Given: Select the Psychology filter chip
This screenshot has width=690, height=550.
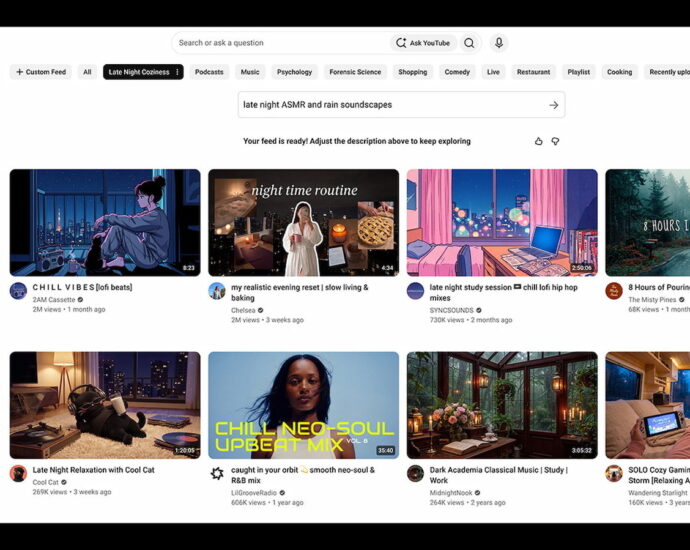Looking at the screenshot, I should (x=294, y=72).
